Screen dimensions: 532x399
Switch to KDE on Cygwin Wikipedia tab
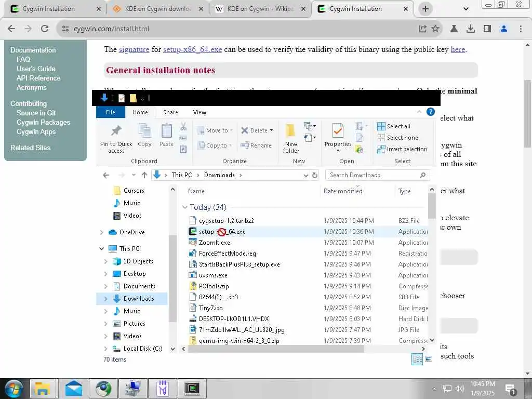(x=261, y=9)
